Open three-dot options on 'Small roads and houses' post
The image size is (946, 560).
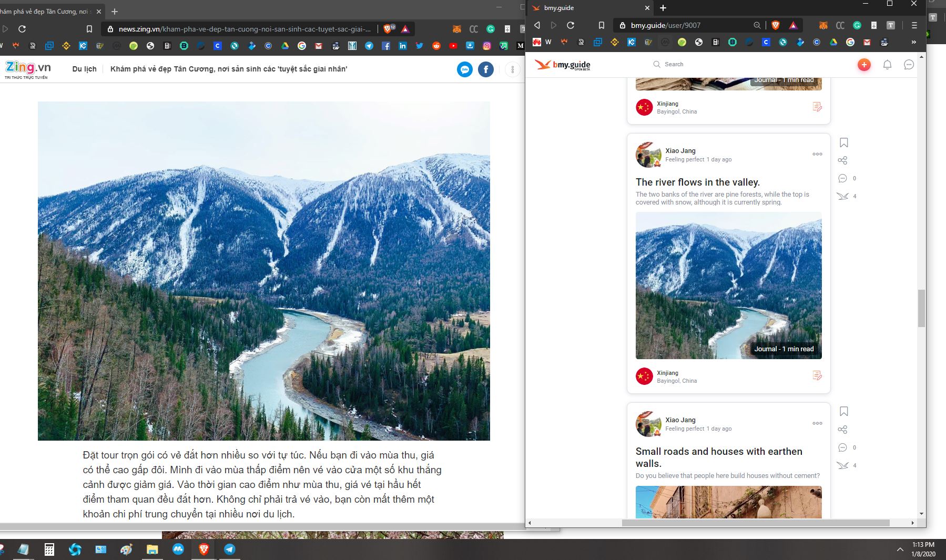817,423
